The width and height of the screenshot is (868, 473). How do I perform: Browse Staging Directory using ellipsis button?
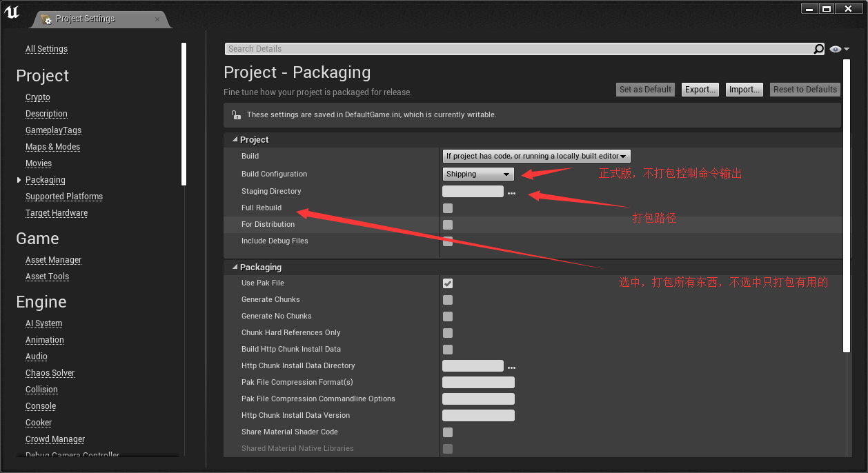pos(511,192)
